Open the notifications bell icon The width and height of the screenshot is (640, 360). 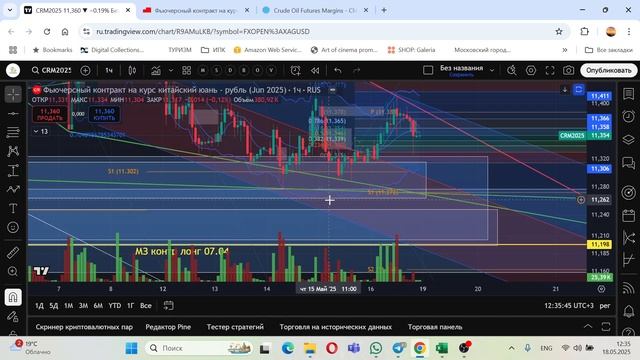coord(629,311)
